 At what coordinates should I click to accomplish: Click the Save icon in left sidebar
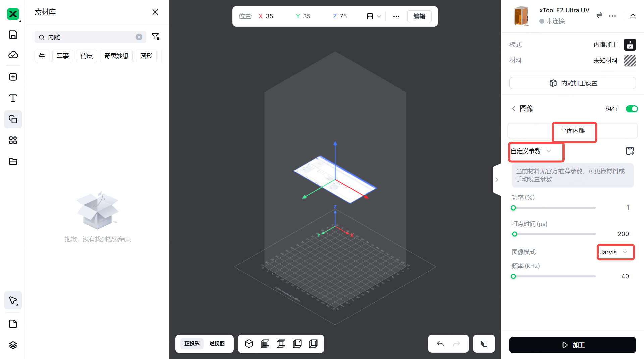(x=13, y=35)
